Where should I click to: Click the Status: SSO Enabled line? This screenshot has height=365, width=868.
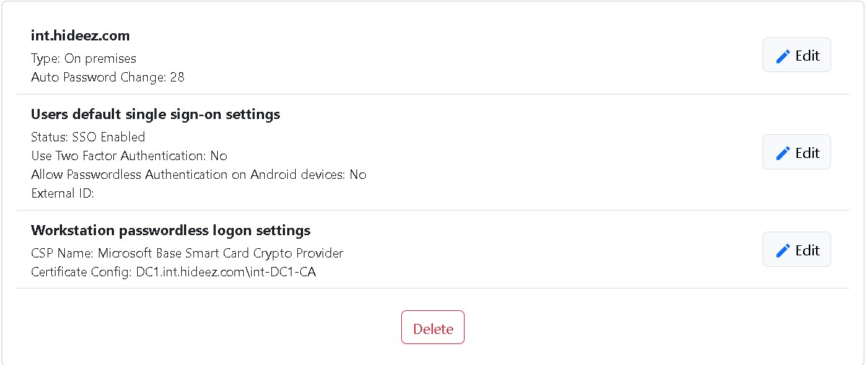pos(88,137)
